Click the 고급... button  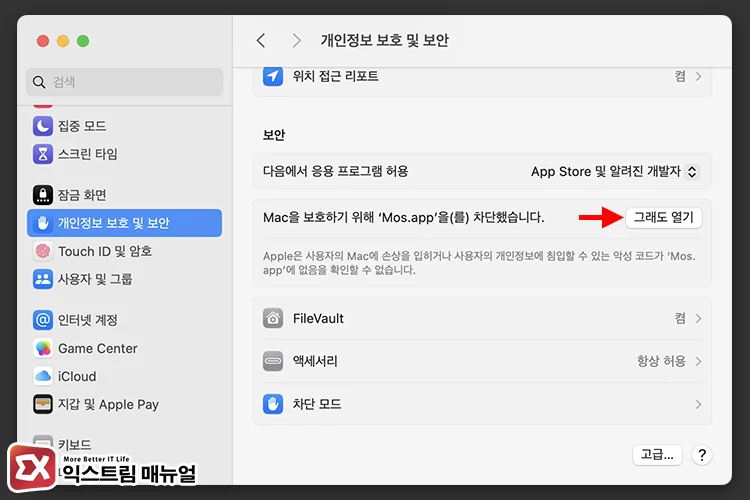pyautogui.click(x=657, y=455)
